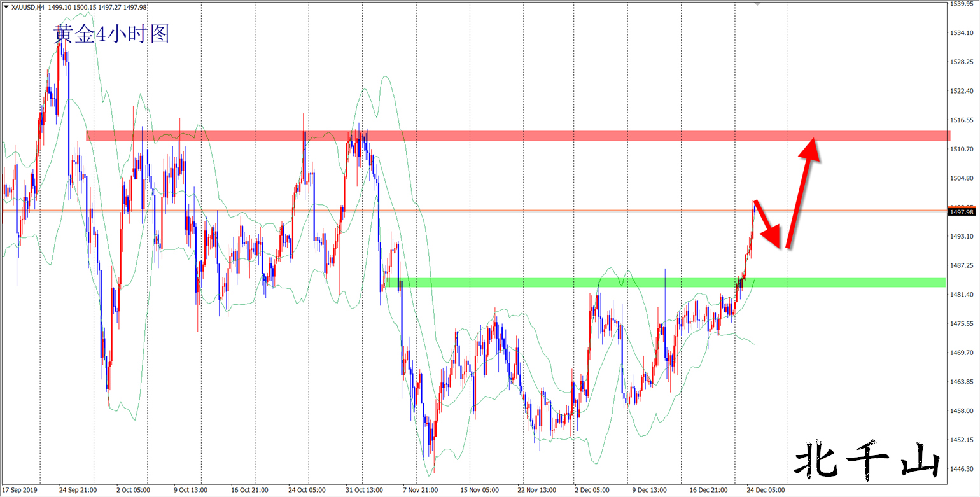Click the 1446.30 price axis label
Image resolution: width=980 pixels, height=497 pixels.
point(962,468)
